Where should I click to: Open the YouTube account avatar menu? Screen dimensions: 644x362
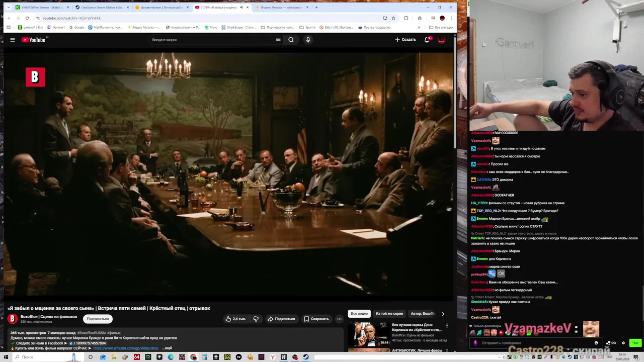coord(441,40)
